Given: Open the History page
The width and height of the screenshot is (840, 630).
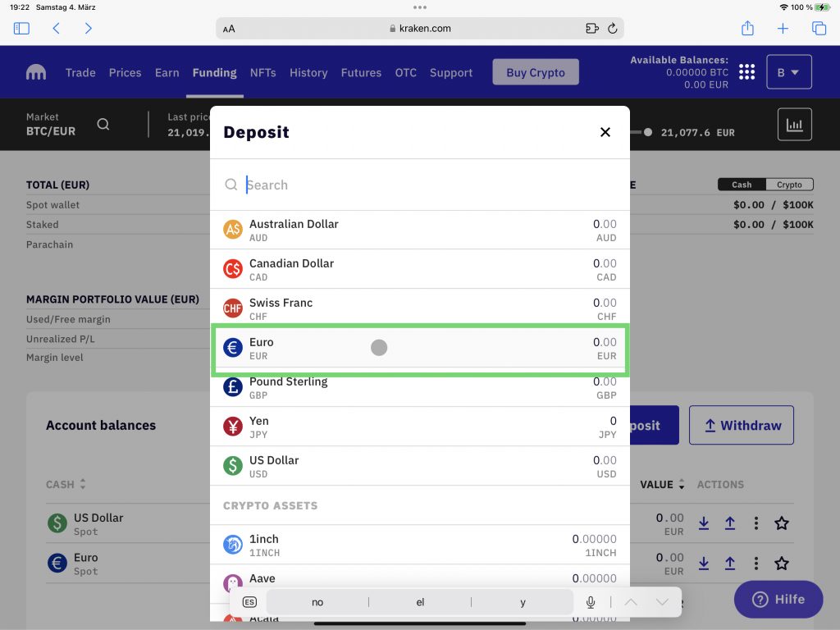Looking at the screenshot, I should click(x=308, y=72).
